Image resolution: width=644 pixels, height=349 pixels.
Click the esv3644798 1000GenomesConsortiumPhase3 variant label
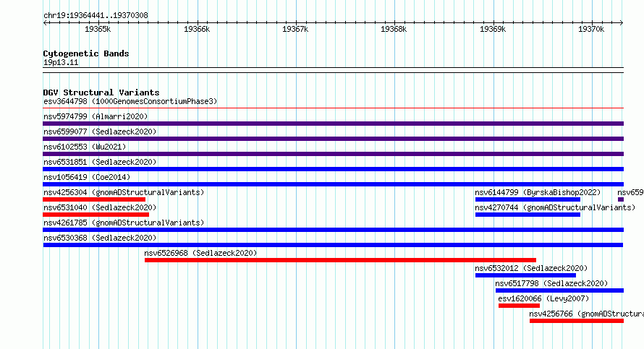(130, 101)
